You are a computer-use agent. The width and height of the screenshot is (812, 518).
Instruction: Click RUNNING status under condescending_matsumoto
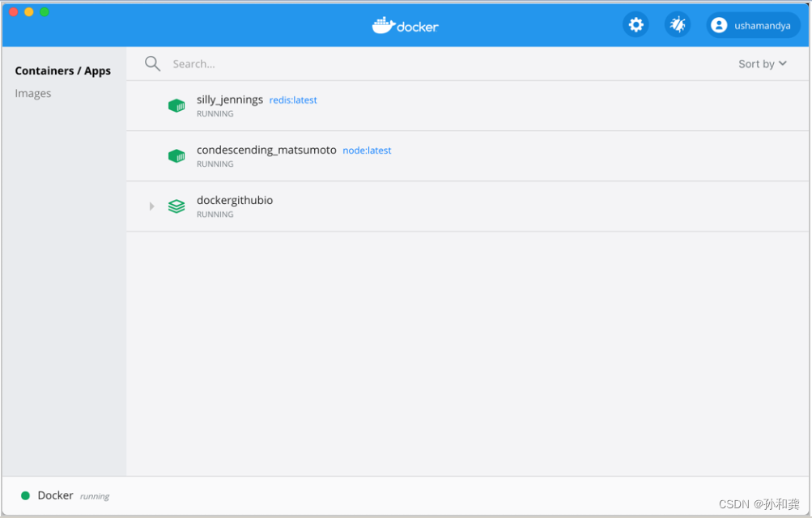coord(215,164)
